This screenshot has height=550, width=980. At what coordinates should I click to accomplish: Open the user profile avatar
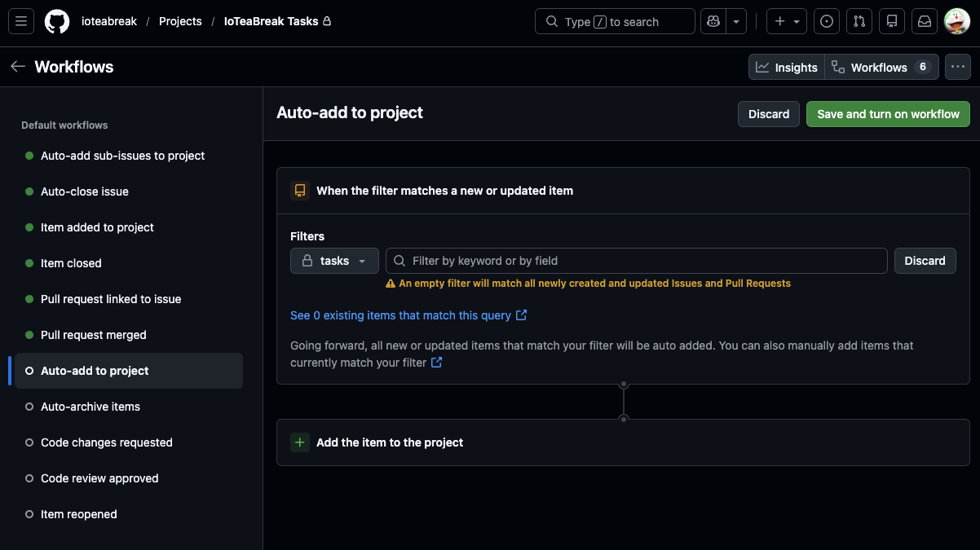(x=956, y=22)
